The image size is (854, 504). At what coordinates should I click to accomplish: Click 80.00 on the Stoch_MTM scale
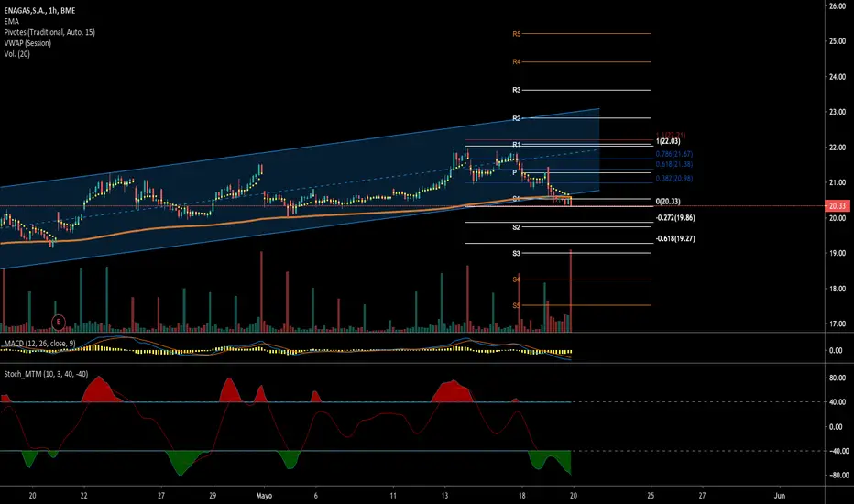pos(836,377)
